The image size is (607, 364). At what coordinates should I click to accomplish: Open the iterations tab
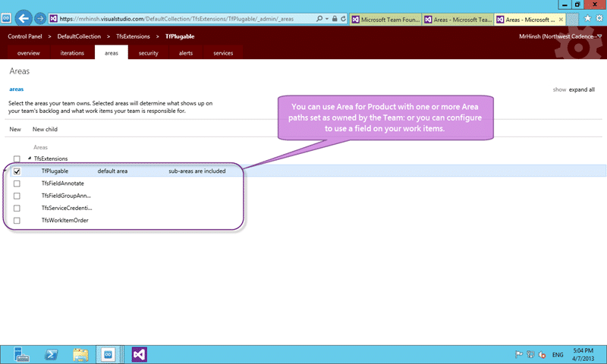[x=72, y=53]
